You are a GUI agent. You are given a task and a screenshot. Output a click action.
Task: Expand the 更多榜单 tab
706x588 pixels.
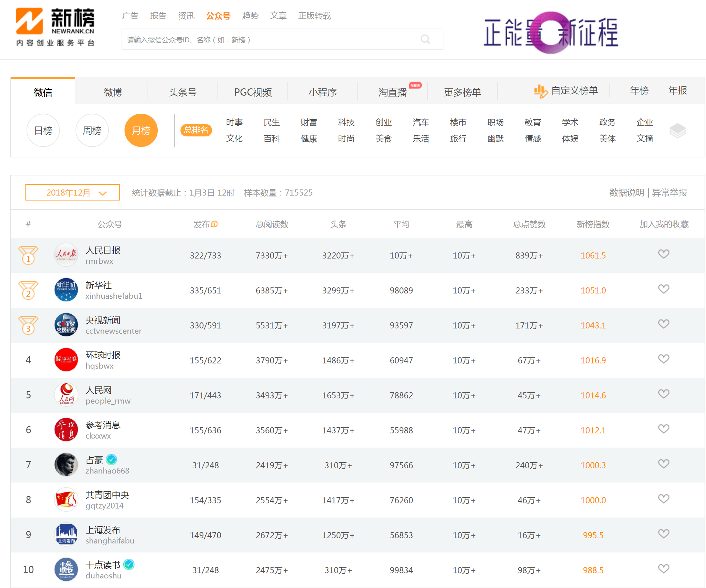[x=462, y=92]
